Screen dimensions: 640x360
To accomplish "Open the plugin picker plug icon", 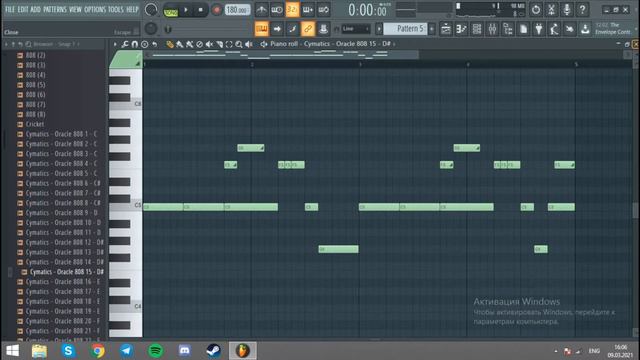I will [x=539, y=29].
